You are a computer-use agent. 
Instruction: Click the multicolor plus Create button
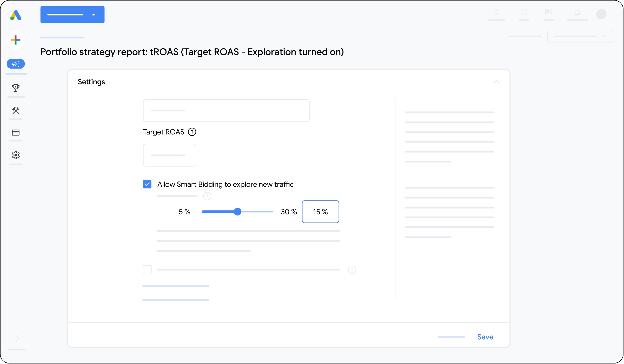click(16, 40)
